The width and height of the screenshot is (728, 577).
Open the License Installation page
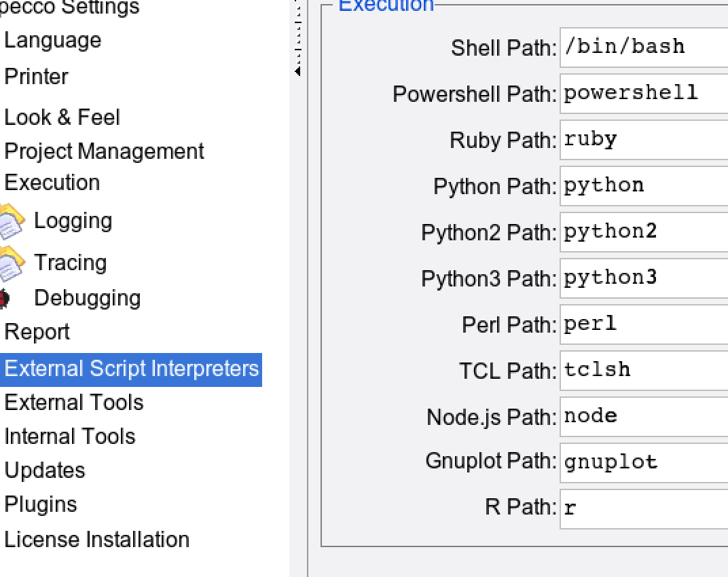coord(96,540)
